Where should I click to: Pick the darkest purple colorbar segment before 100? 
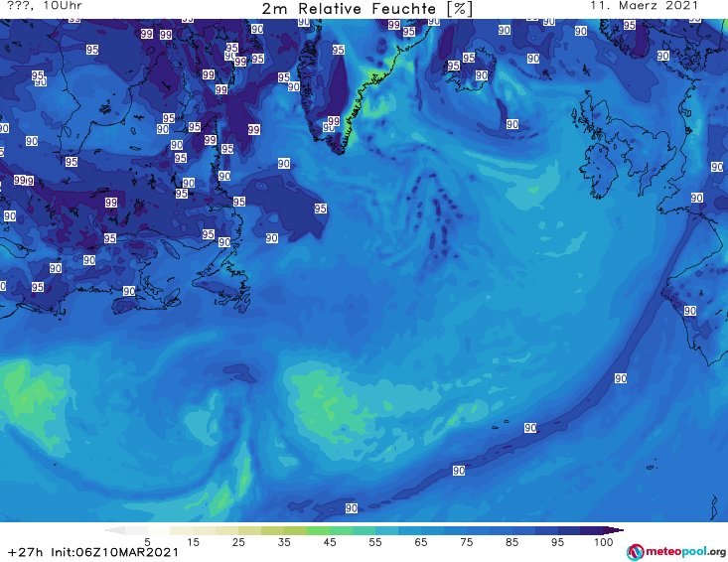pyautogui.click(x=592, y=530)
